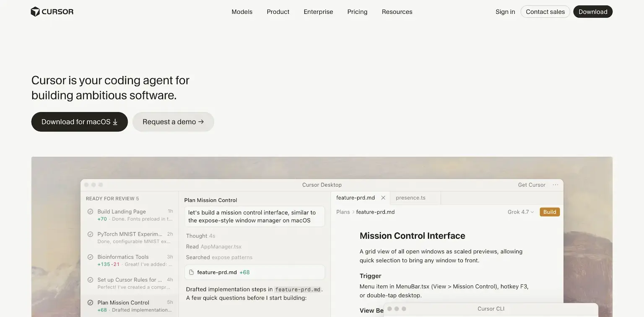Click the READY FOR REVIEW 5 header
Screen dimensions: 644x317
tap(112, 198)
